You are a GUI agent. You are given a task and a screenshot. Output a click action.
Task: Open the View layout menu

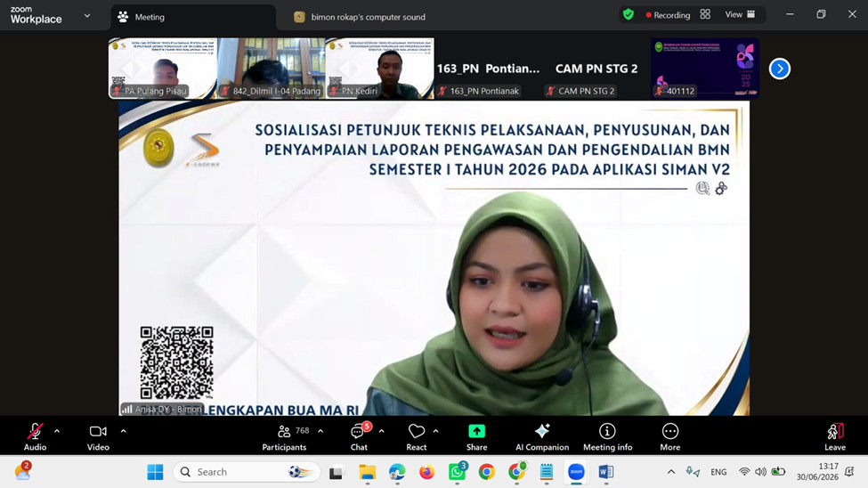click(740, 14)
